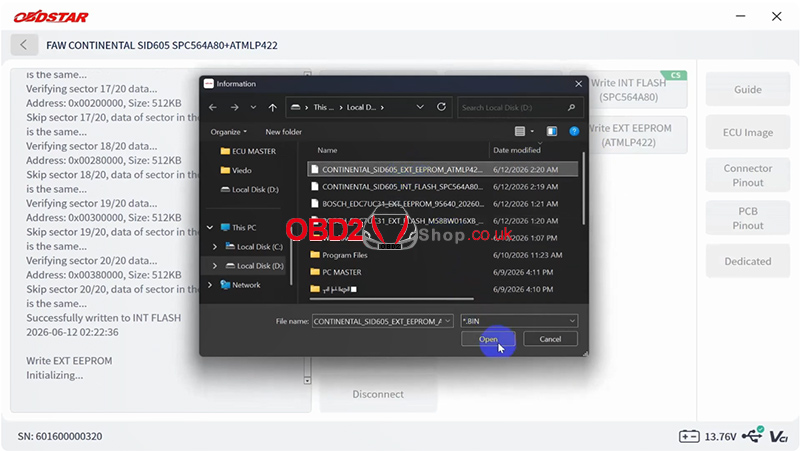Go back using the dialog's back arrow
Screen dimensions: 800x451
coord(213,107)
